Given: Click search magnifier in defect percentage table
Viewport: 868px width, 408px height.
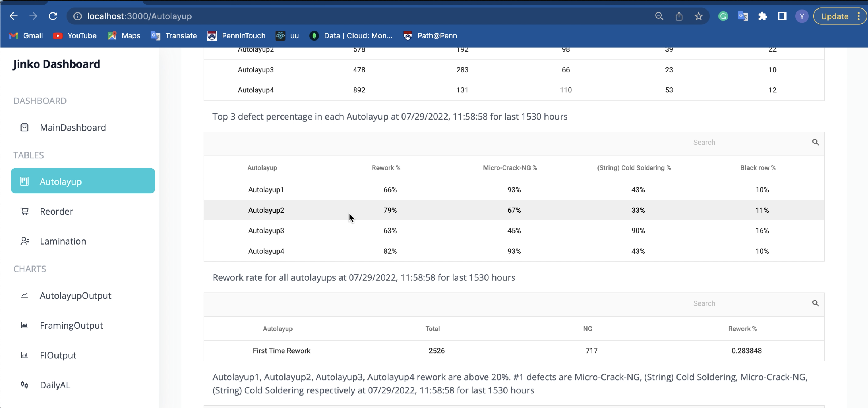Looking at the screenshot, I should point(815,142).
